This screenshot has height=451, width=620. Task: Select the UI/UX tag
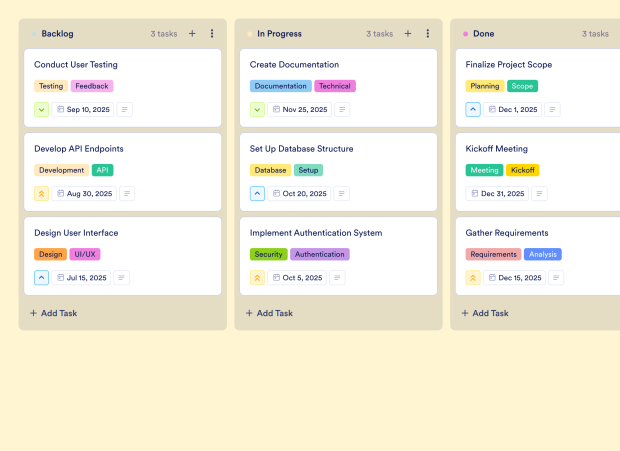click(x=85, y=255)
